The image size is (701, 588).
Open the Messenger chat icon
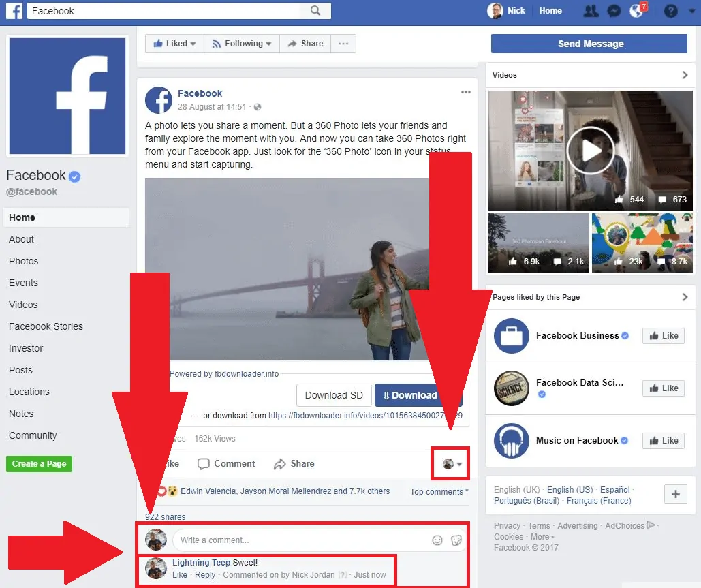pyautogui.click(x=614, y=10)
